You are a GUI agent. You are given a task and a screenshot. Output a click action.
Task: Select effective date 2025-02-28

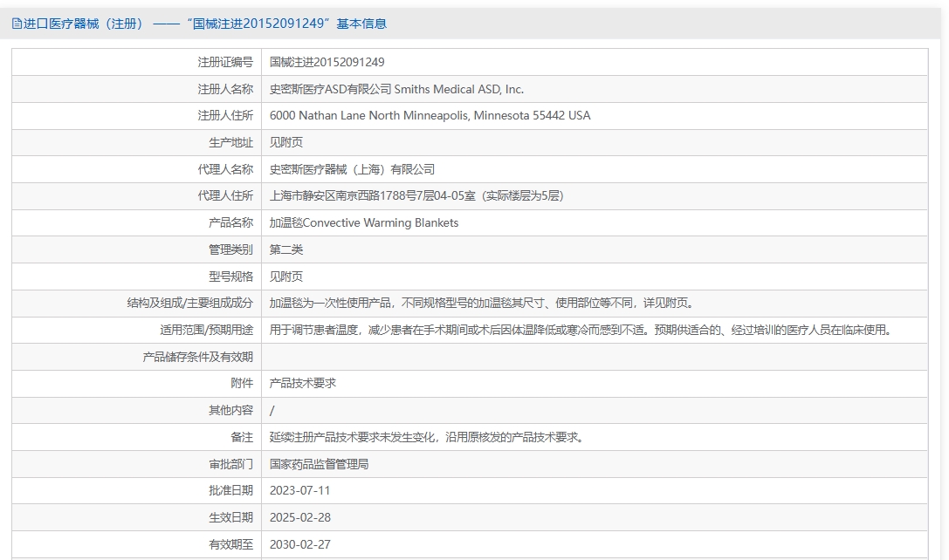[300, 517]
